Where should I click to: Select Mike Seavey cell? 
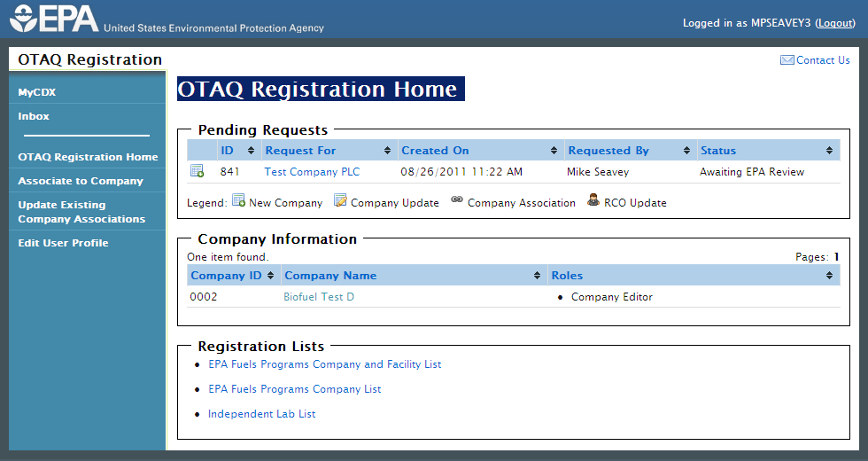pos(598,172)
